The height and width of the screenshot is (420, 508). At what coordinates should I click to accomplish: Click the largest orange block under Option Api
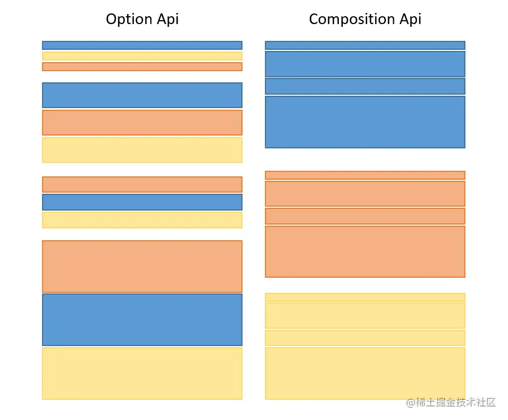pyautogui.click(x=142, y=267)
